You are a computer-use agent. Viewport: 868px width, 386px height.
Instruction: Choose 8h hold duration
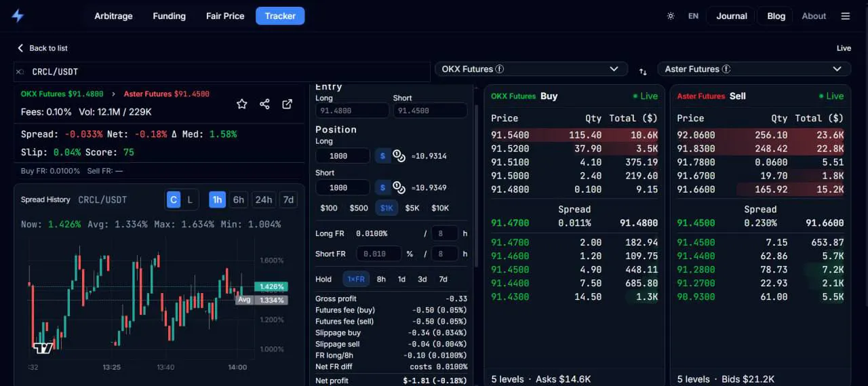pos(381,279)
